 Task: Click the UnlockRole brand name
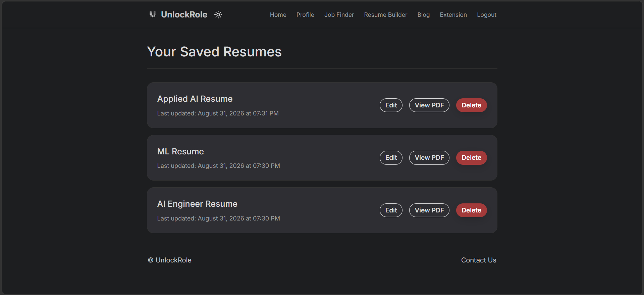pos(184,14)
